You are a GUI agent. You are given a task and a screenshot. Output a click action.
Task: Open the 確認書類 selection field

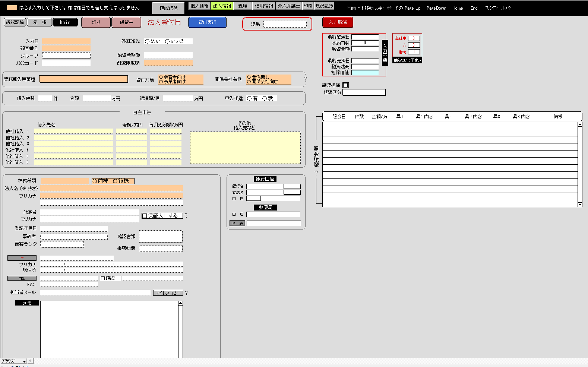(x=161, y=237)
